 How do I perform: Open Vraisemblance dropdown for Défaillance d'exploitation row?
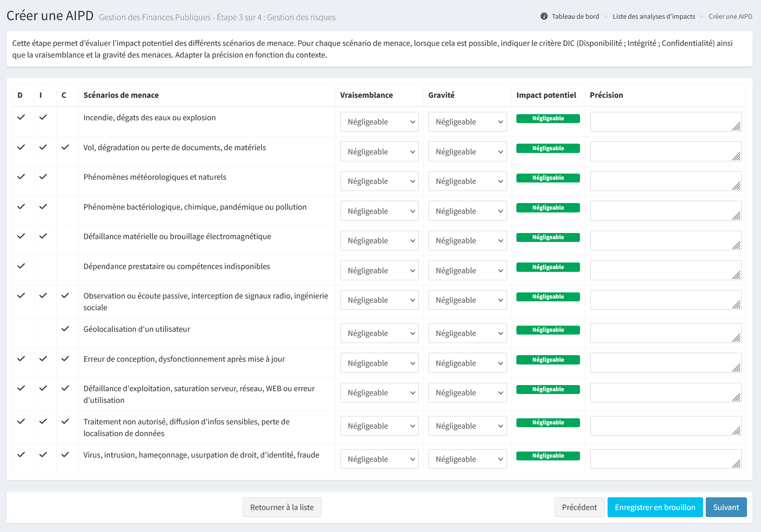point(379,393)
